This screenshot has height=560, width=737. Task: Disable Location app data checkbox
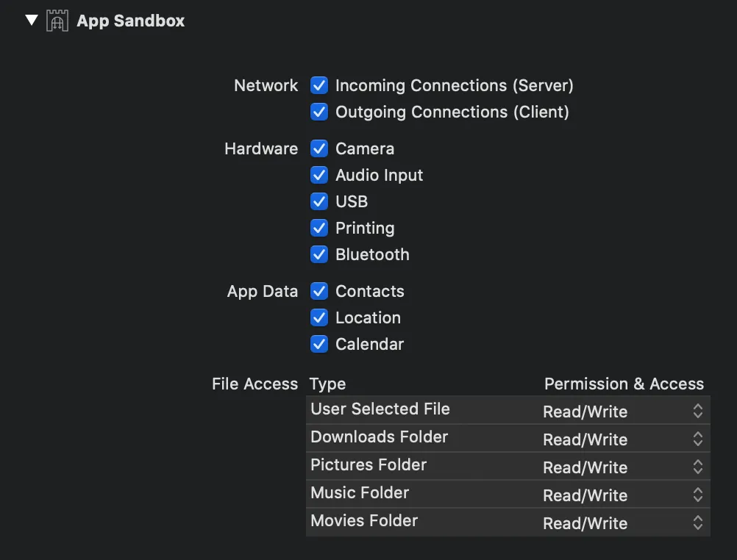click(319, 317)
